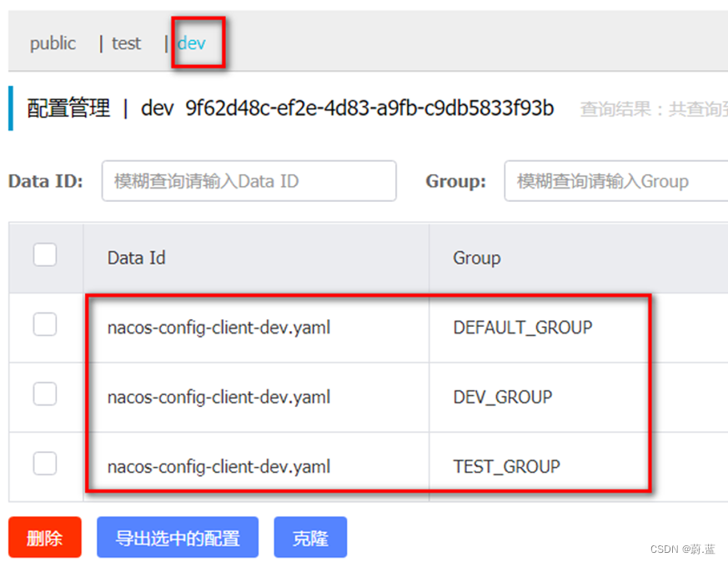Image resolution: width=728 pixels, height=562 pixels.
Task: Check the TEST_GROUP row checkbox
Action: (x=45, y=463)
